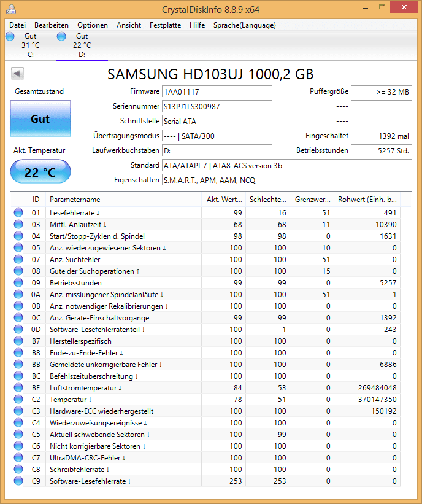
Task: Click status icon for Ende-zu-Ende-Fehler row
Action: [18, 353]
